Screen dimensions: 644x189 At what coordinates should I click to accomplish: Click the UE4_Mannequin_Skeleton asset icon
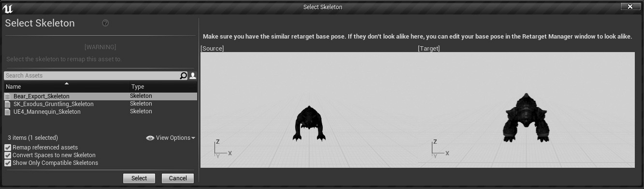coord(7,112)
